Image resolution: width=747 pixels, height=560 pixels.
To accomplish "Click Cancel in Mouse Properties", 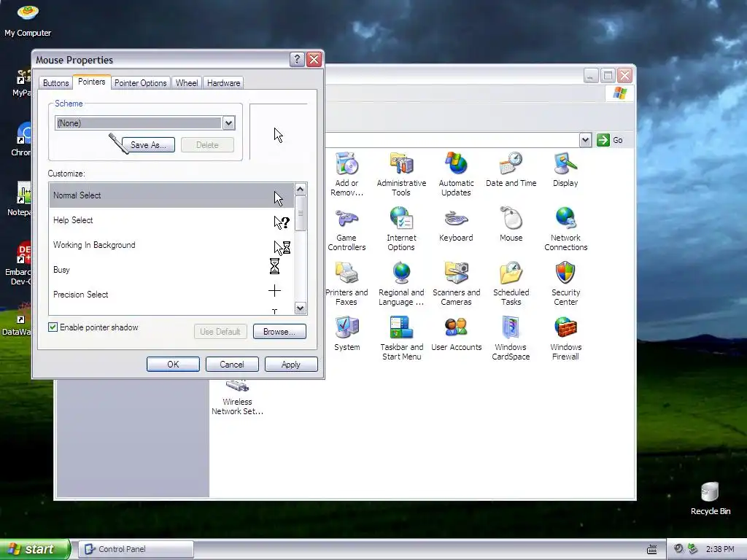I will [232, 365].
